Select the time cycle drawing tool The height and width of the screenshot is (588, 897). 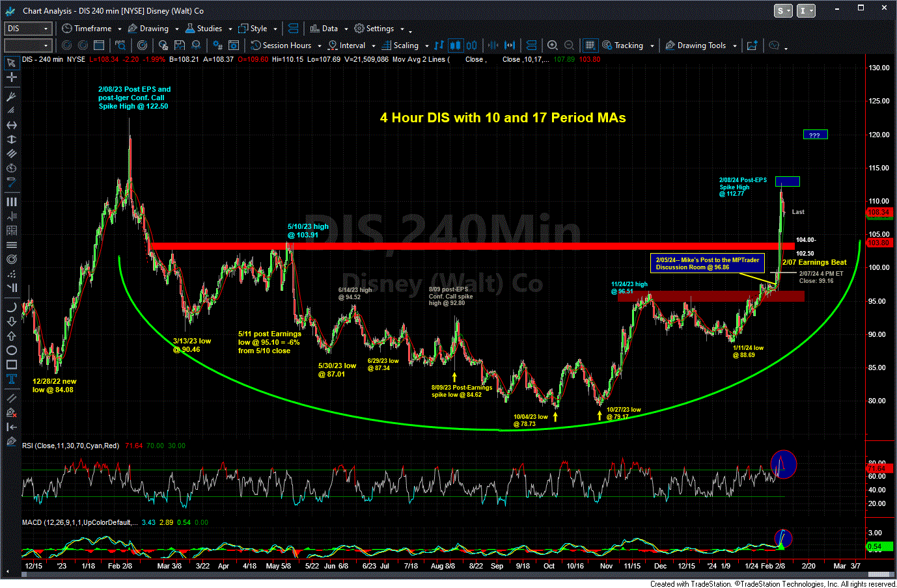click(11, 168)
